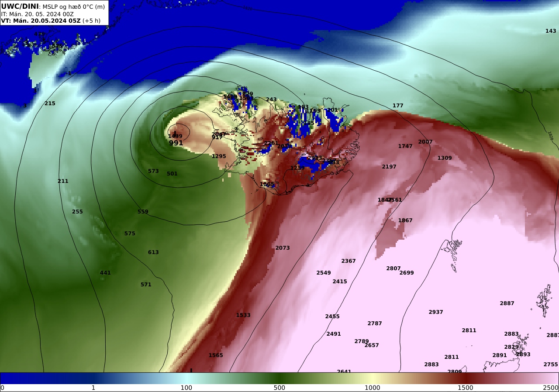This screenshot has height=392, width=559.
Task: Select the height value 613
Action: tap(153, 252)
